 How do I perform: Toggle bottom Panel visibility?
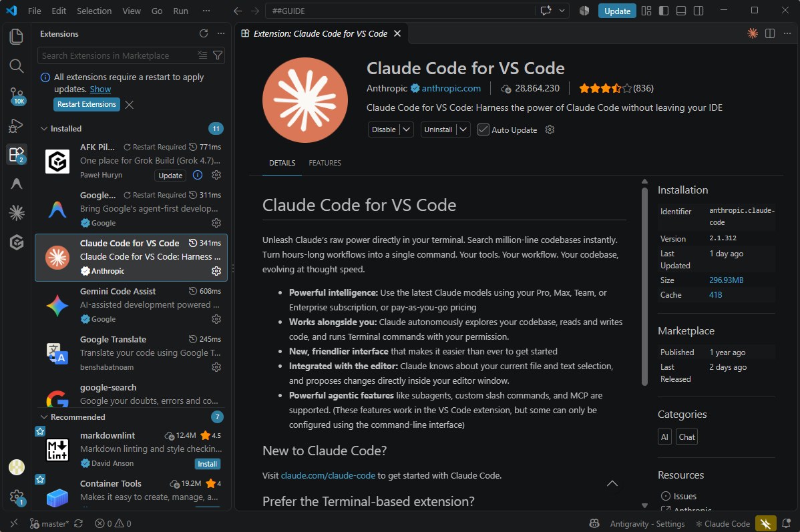coord(681,11)
